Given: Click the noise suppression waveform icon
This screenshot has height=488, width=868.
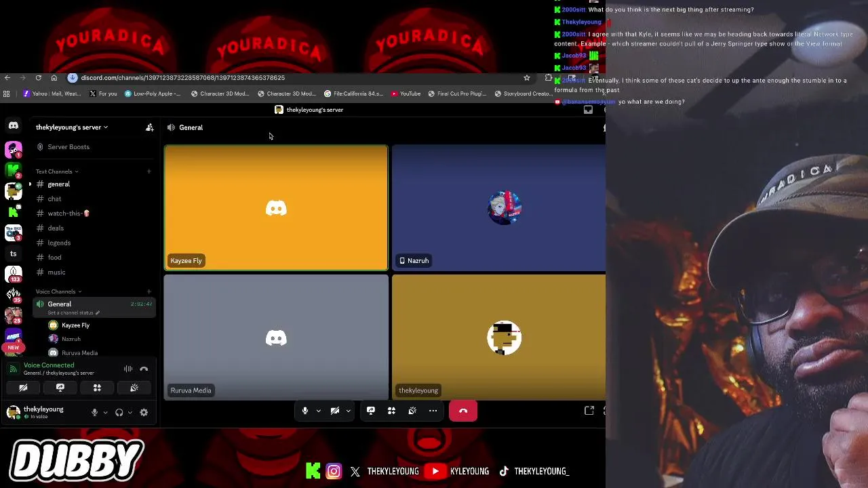Looking at the screenshot, I should pyautogui.click(x=128, y=369).
